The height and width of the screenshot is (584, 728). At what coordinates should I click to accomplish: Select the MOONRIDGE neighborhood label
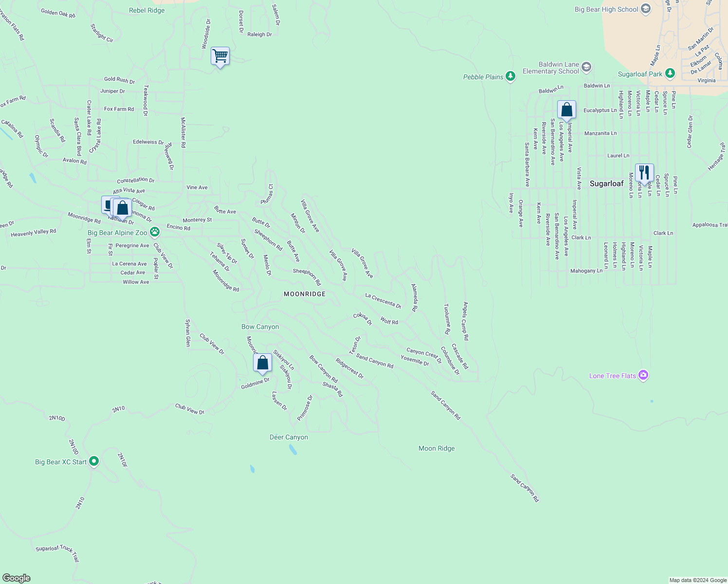305,294
